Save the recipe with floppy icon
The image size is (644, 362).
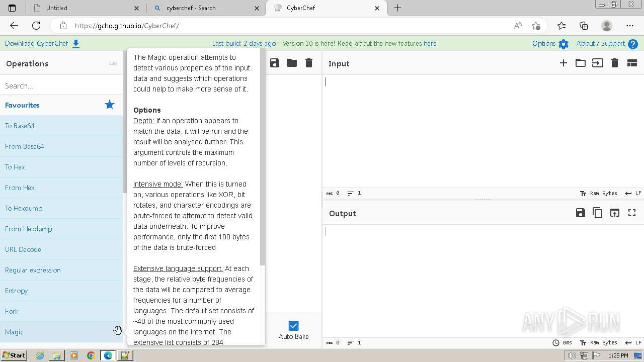coord(275,63)
